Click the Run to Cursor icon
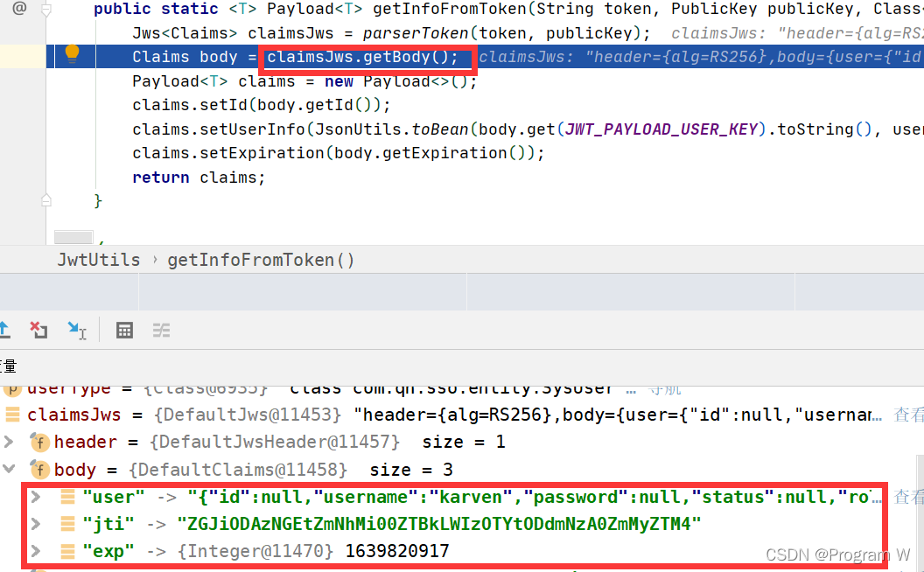Screen dimensions: 924x572 click(x=77, y=330)
